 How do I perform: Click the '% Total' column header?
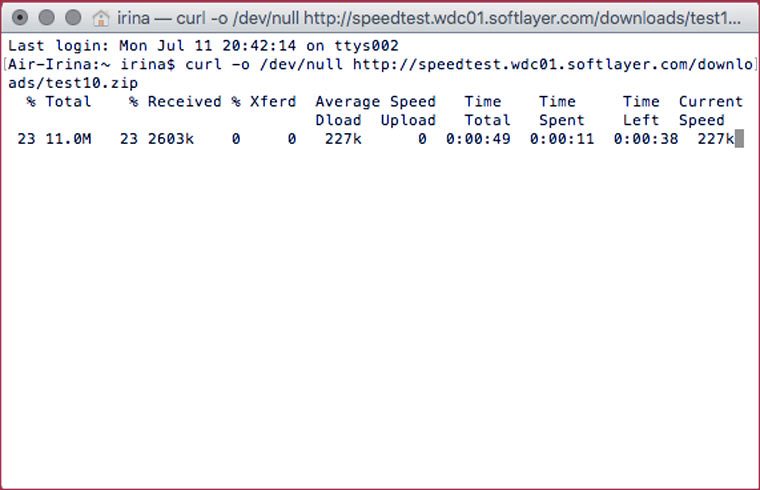pos(59,101)
